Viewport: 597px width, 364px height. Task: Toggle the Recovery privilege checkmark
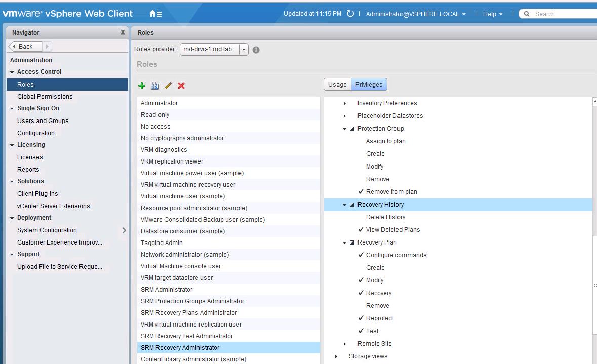coord(361,293)
